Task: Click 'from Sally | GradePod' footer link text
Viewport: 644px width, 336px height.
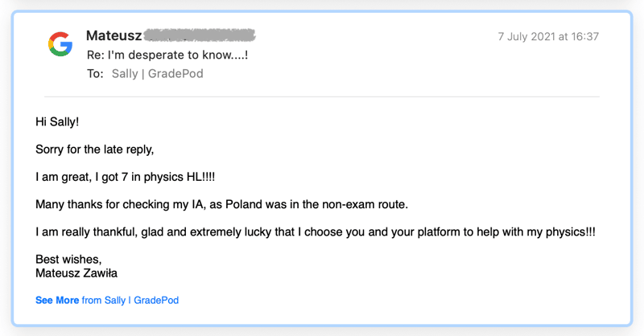Action: (x=130, y=301)
